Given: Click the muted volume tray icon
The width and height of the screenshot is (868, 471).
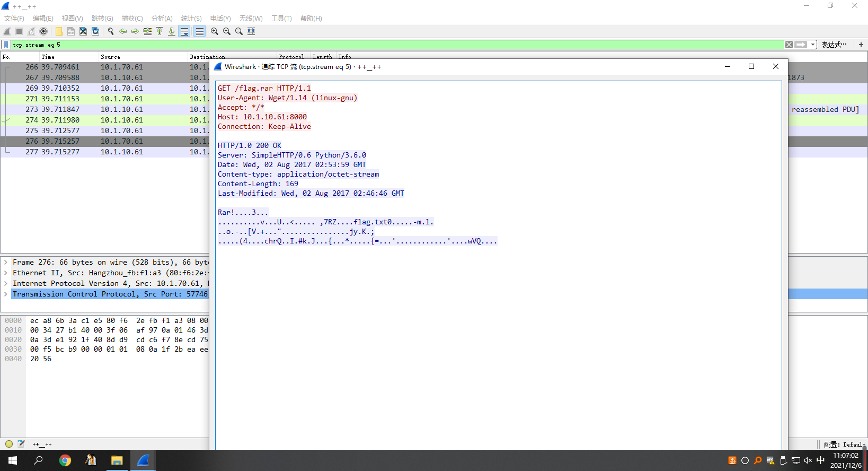Looking at the screenshot, I should pyautogui.click(x=808, y=460).
